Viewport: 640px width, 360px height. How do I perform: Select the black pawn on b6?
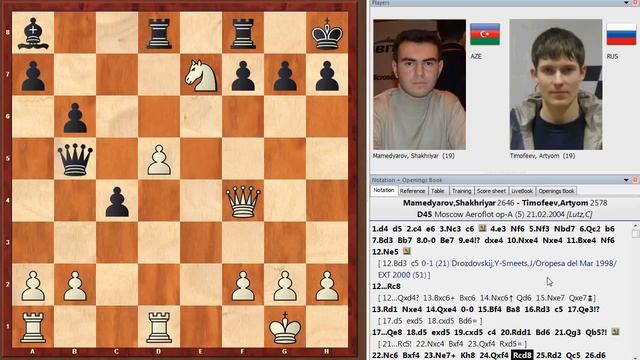(x=75, y=118)
